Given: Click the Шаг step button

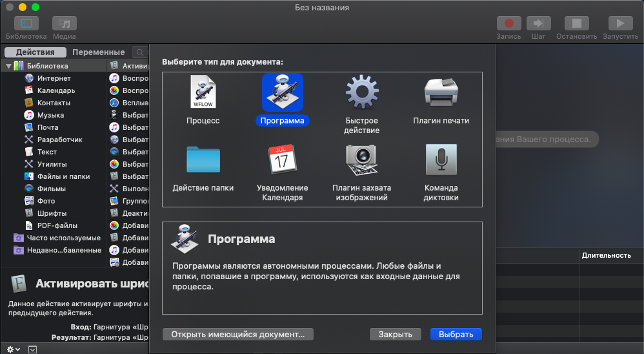Looking at the screenshot, I should pos(538,23).
